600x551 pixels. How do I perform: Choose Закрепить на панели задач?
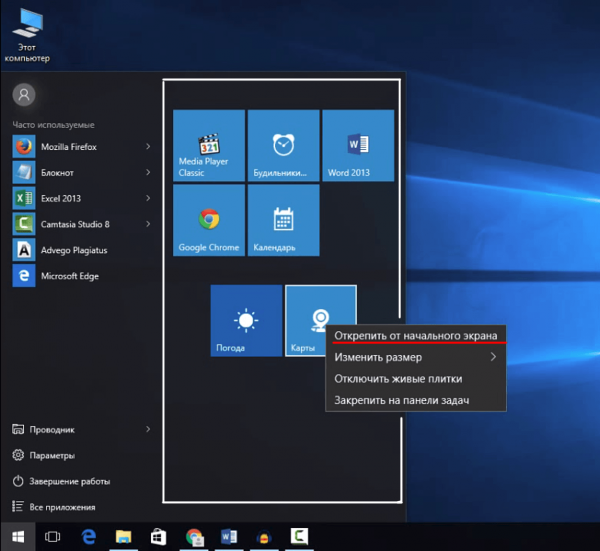pos(416,400)
